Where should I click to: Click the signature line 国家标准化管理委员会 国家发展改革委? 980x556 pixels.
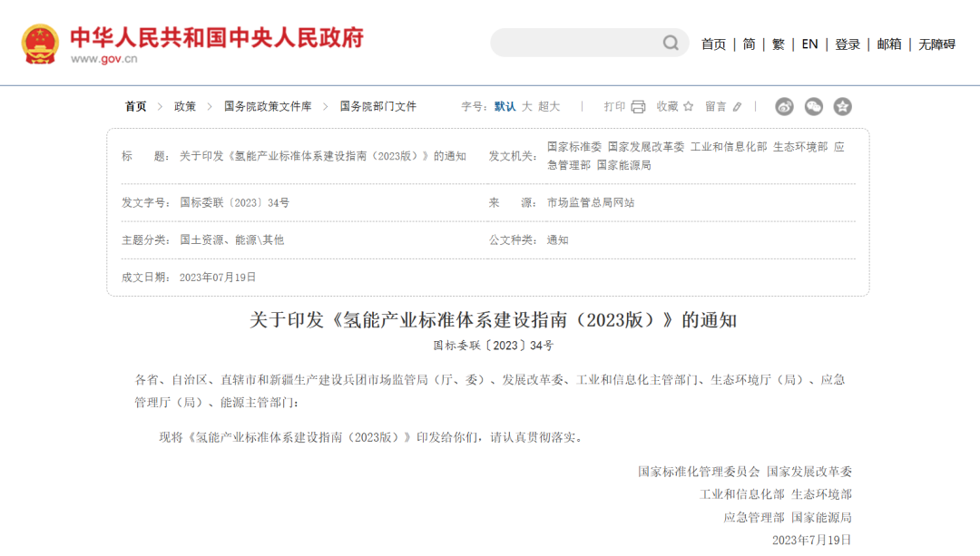coord(745,472)
